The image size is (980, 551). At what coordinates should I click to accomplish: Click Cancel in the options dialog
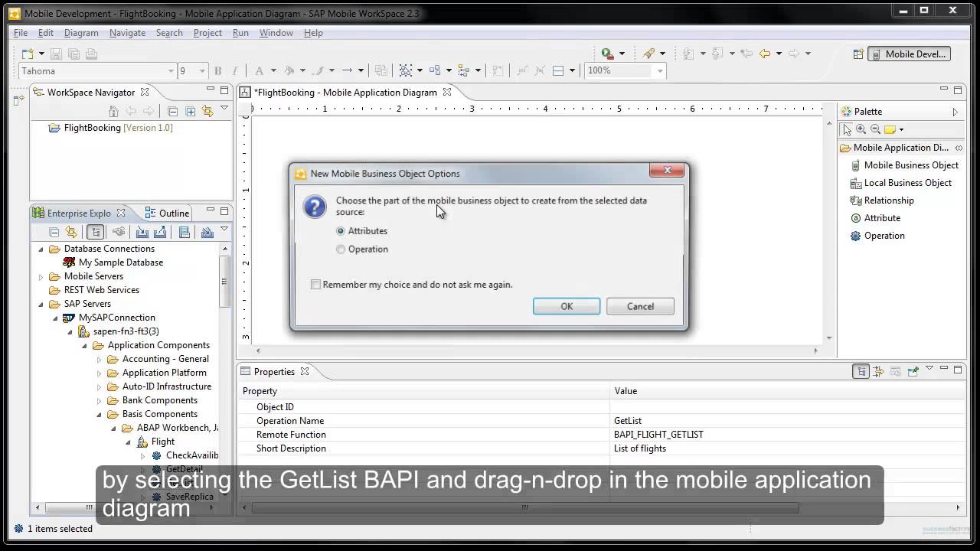(640, 306)
